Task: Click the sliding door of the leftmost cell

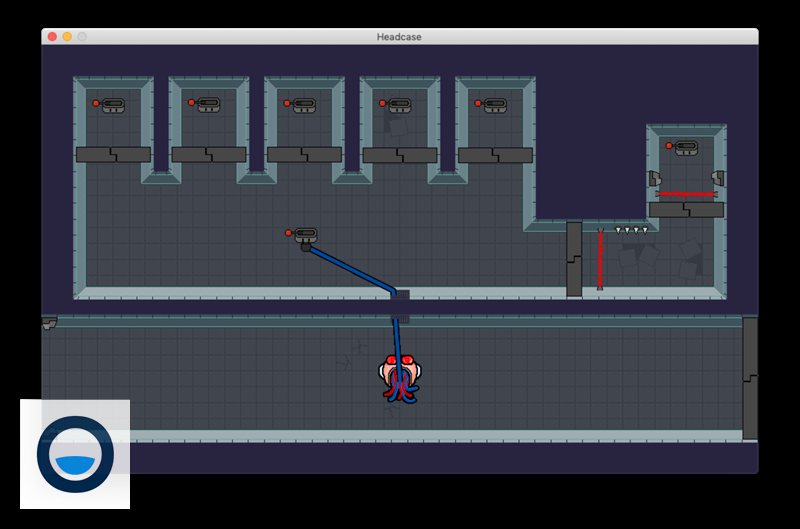Action: coord(113,155)
